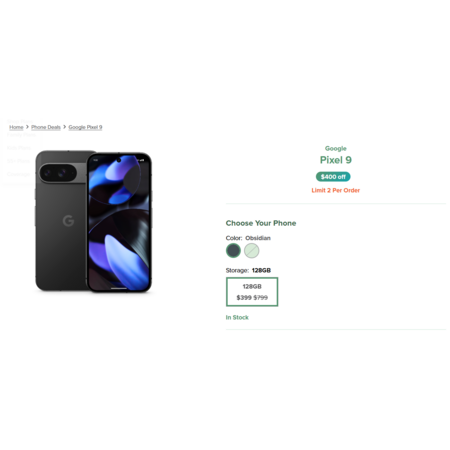450x450 pixels.
Task: Open the faded Coverage menu item
Action: 18,174
